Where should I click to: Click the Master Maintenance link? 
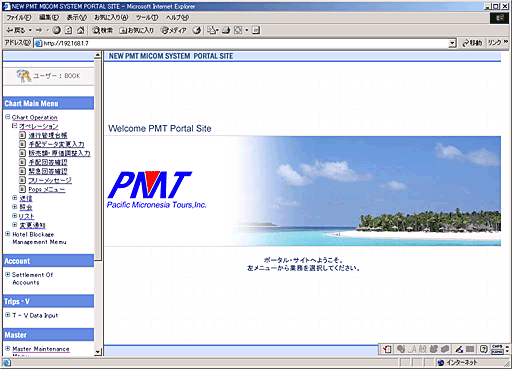coord(41,349)
